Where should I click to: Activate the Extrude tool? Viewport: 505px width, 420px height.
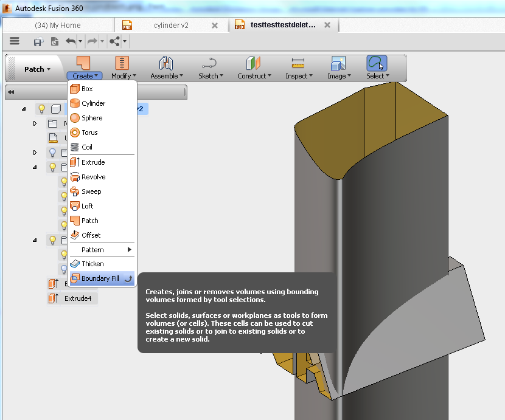point(92,162)
